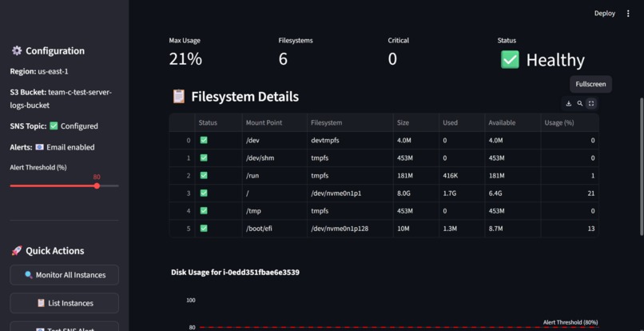Image resolution: width=644 pixels, height=331 pixels.
Task: Sort table by Status column header
Action: [218, 122]
